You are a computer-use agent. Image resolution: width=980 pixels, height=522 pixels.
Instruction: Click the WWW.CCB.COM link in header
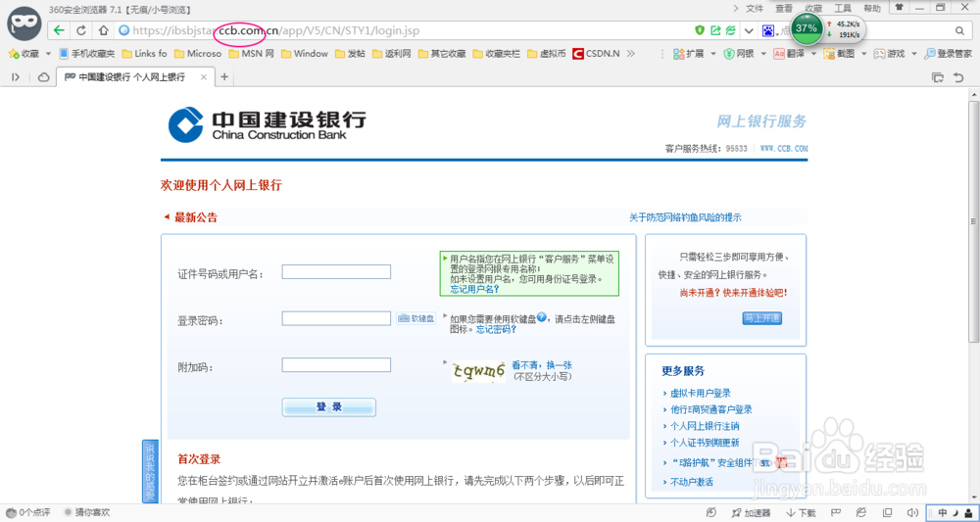pyautogui.click(x=784, y=149)
